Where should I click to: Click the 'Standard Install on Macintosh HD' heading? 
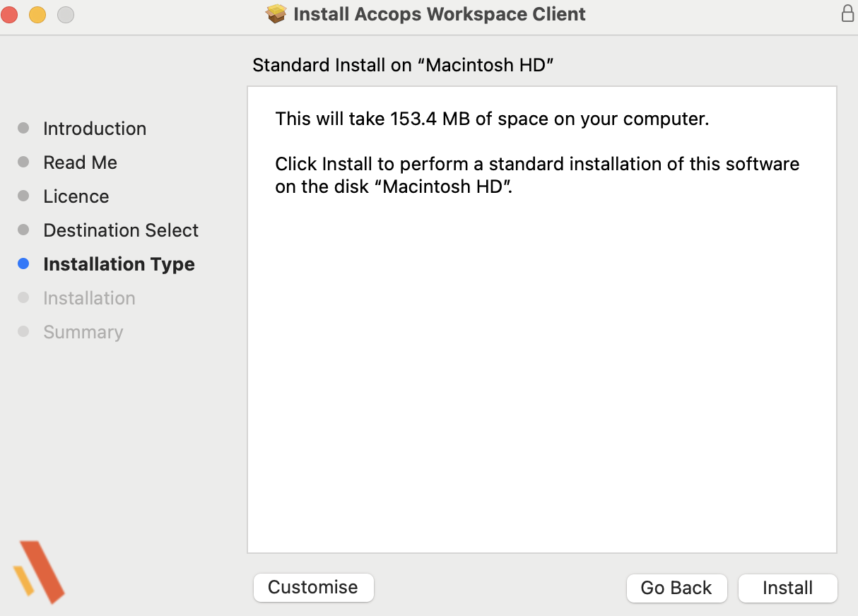[x=402, y=65]
